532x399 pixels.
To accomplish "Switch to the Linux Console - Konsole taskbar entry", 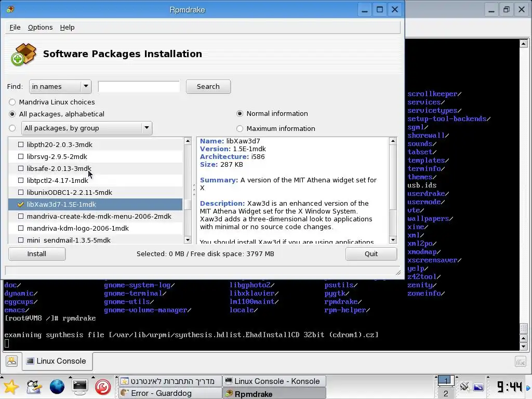I will pyautogui.click(x=274, y=381).
